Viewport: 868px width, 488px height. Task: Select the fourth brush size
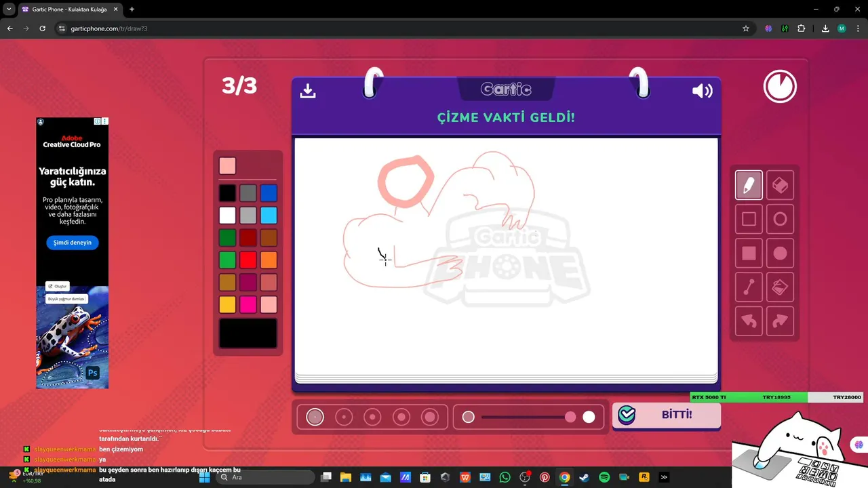(x=401, y=417)
